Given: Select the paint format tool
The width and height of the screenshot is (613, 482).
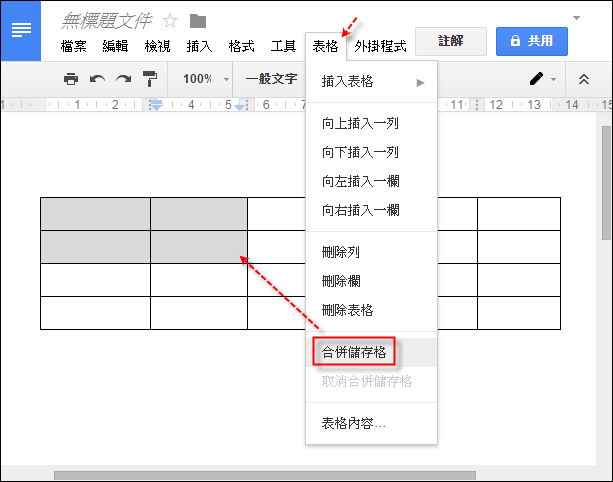Looking at the screenshot, I should point(150,79).
